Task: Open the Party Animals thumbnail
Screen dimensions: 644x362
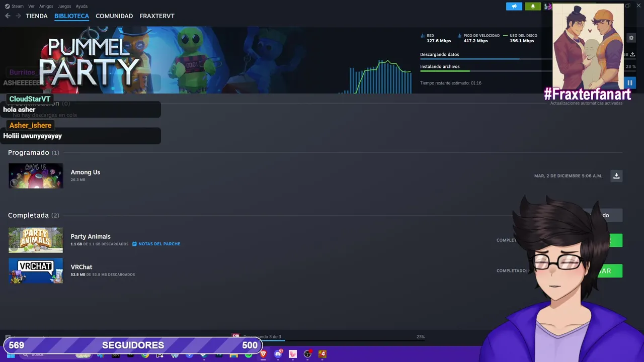Action: tap(36, 240)
